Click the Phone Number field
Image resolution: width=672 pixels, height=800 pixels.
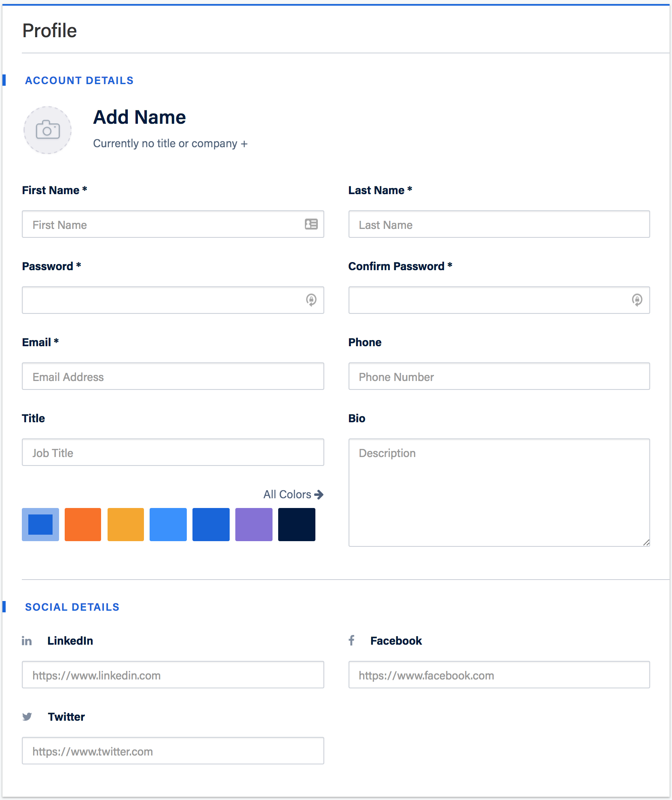tap(499, 377)
